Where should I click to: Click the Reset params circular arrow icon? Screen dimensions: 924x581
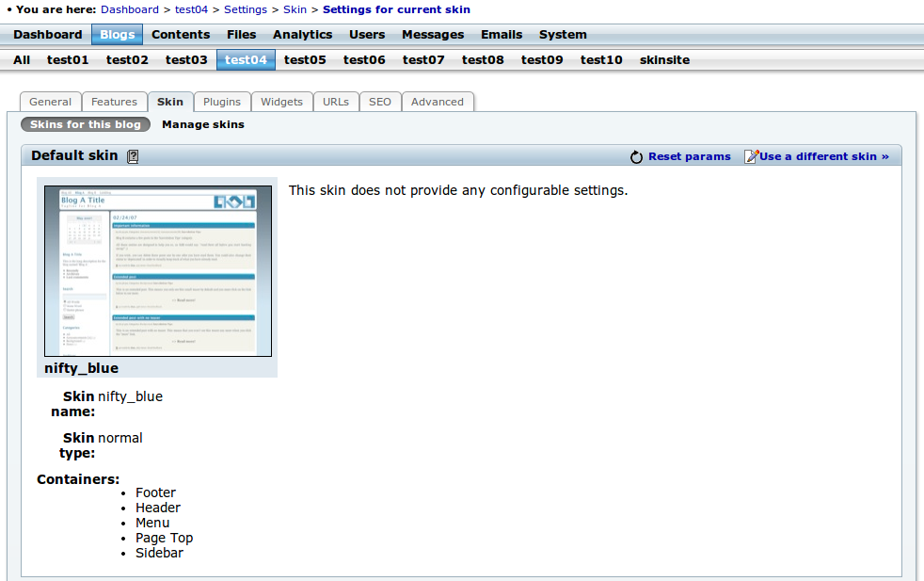coord(636,157)
